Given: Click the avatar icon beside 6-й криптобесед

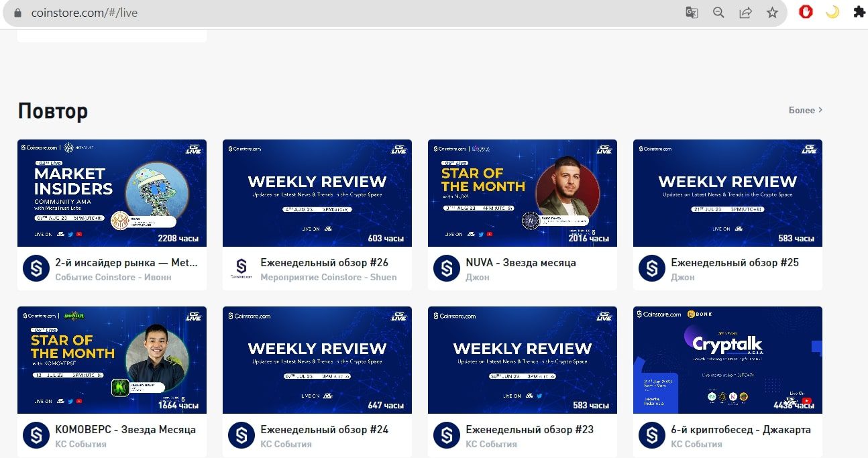Looking at the screenshot, I should point(652,435).
